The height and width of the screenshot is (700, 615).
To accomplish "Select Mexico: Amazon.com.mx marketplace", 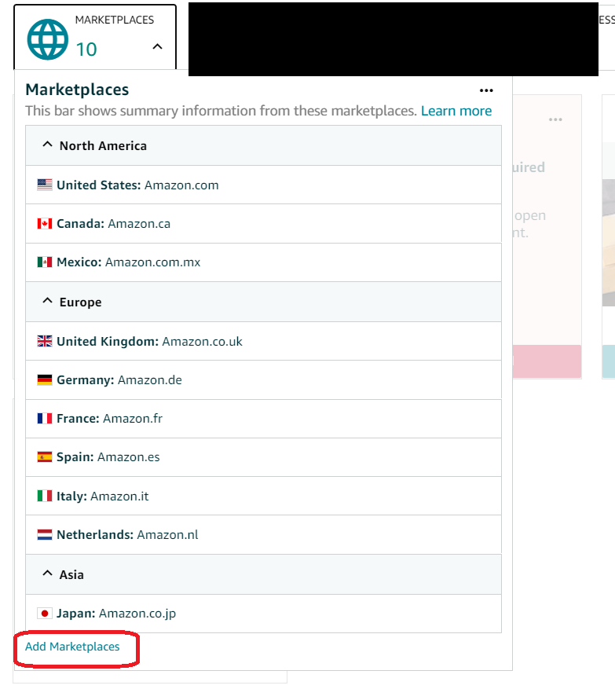I will (263, 262).
